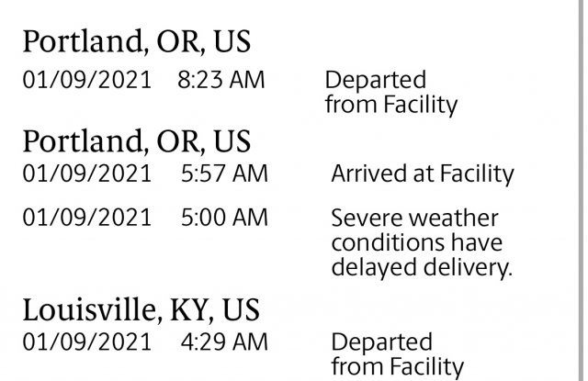Click the date beside 4:29 AM
Image resolution: width=588 pixels, height=381 pixels.
click(88, 343)
